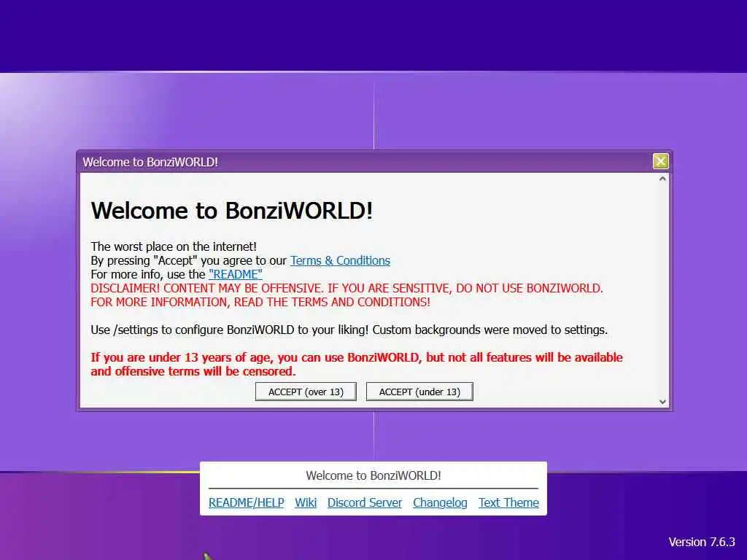Image resolution: width=747 pixels, height=560 pixels.
Task: Click the red DISCLAIMER! CONTENT MAY BE OFFENSIVE line
Action: (347, 288)
